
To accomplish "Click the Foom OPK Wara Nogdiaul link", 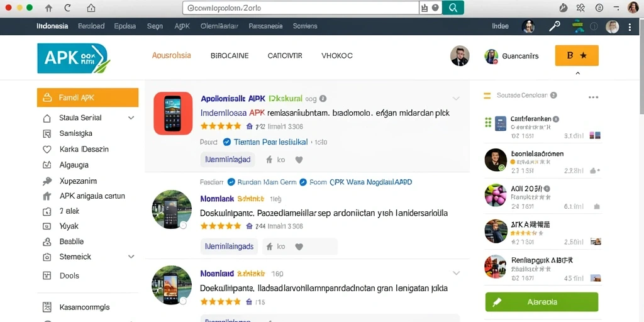I will (360, 182).
